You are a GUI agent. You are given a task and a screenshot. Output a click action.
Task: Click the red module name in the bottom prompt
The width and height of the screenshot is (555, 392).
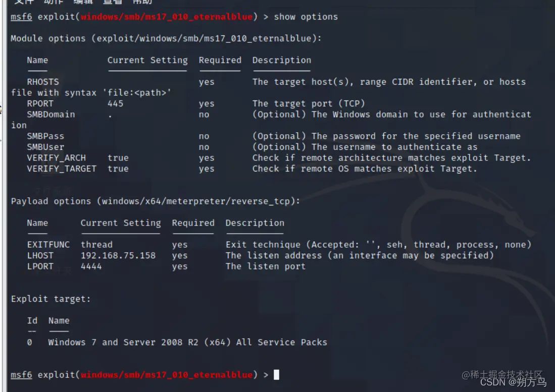coord(167,375)
